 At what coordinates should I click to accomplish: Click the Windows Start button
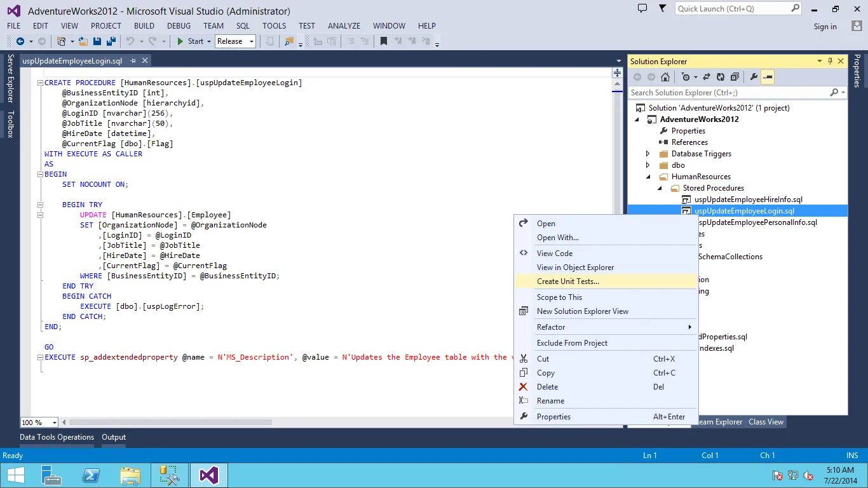(x=15, y=475)
